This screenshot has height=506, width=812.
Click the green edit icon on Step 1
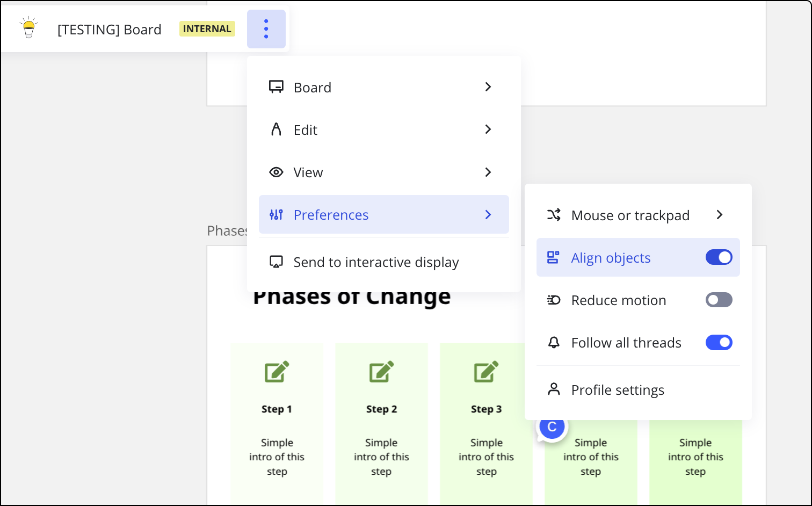click(x=277, y=372)
